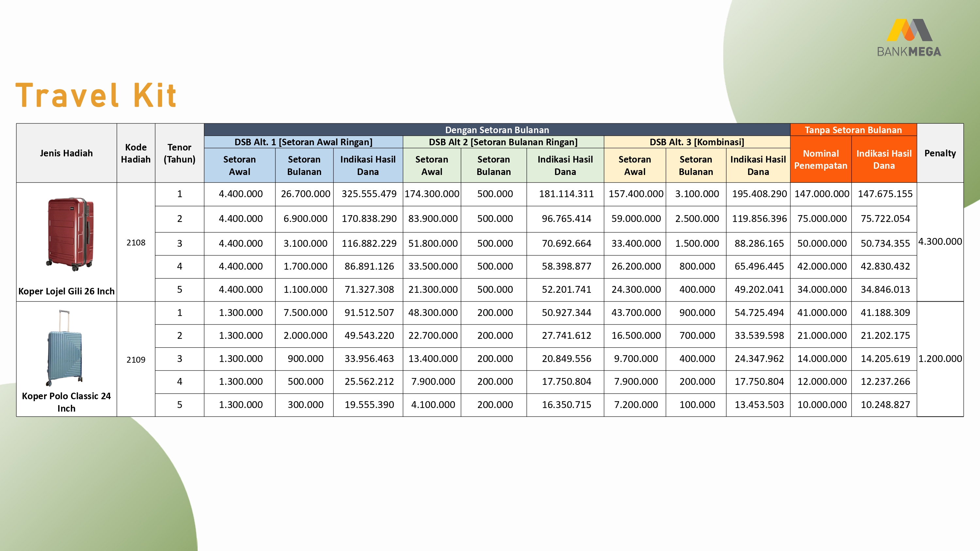The image size is (980, 551).
Task: Click the cell '325.555.479'
Action: pyautogui.click(x=368, y=194)
